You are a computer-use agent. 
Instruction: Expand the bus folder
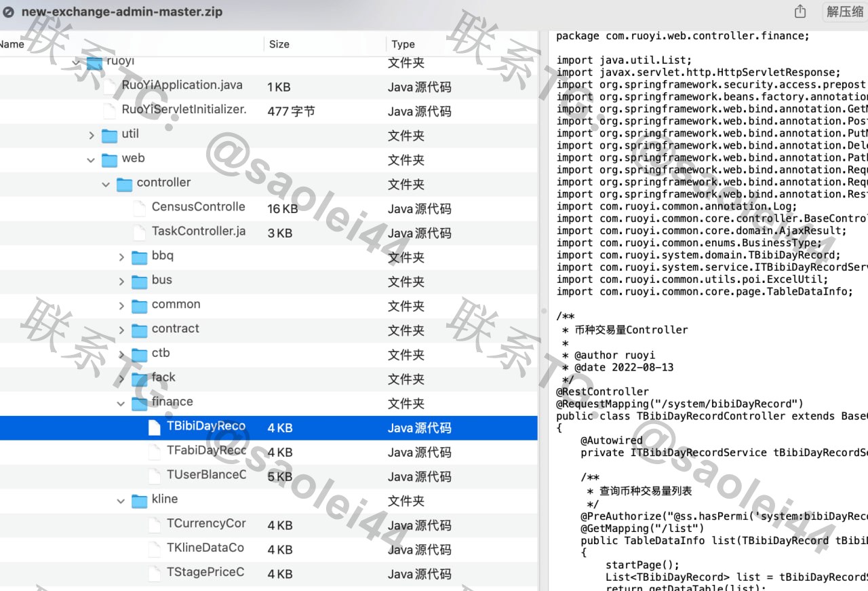[x=121, y=282]
